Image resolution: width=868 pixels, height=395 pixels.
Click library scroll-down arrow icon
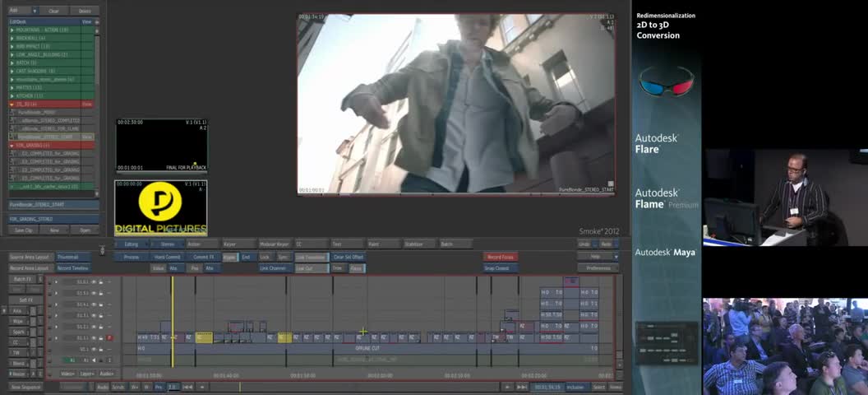pyautogui.click(x=98, y=193)
